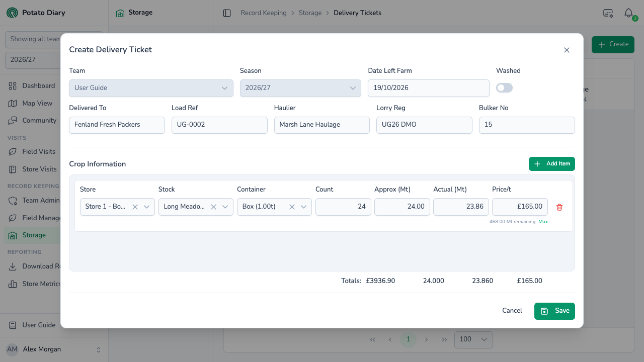Open the Alex Morgan account menu

pos(54,349)
